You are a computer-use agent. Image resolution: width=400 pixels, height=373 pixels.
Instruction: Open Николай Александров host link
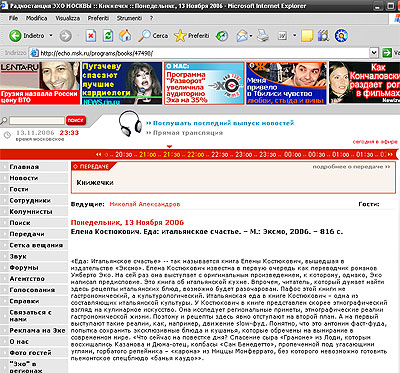coord(145,204)
